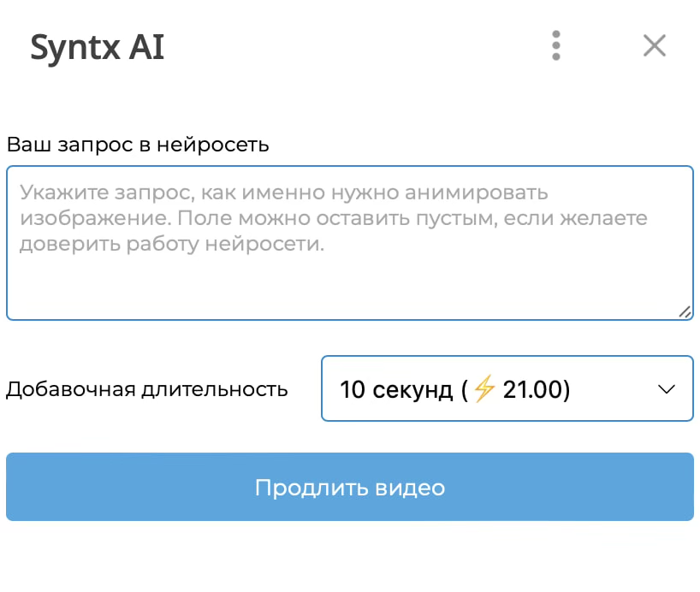Open the three-dot more options menu
This screenshot has width=700, height=592.
point(556,45)
